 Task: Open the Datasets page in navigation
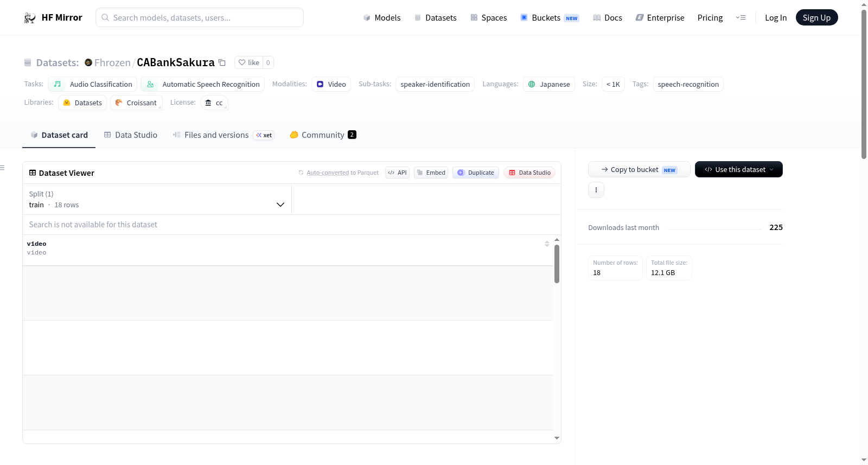tap(435, 17)
